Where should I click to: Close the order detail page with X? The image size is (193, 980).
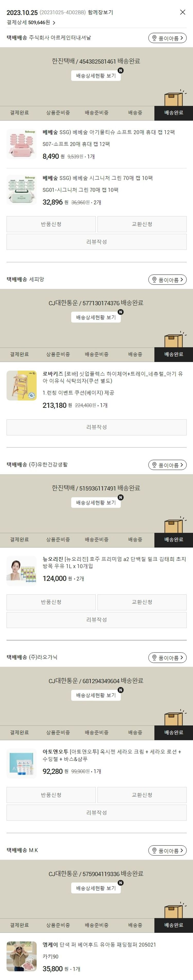coord(182,12)
